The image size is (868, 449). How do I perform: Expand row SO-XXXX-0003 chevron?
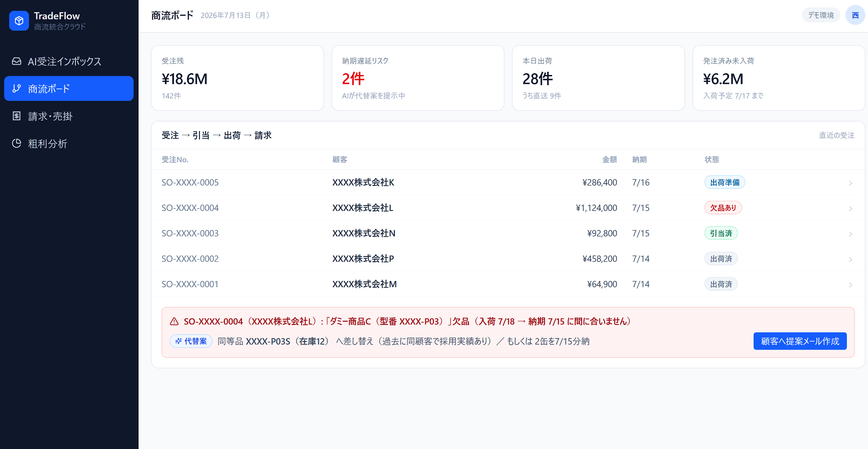point(850,234)
